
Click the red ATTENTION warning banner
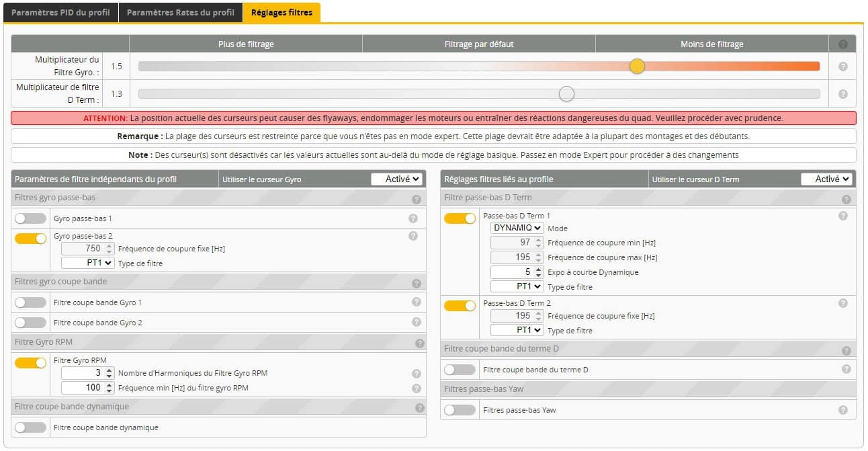click(433, 118)
